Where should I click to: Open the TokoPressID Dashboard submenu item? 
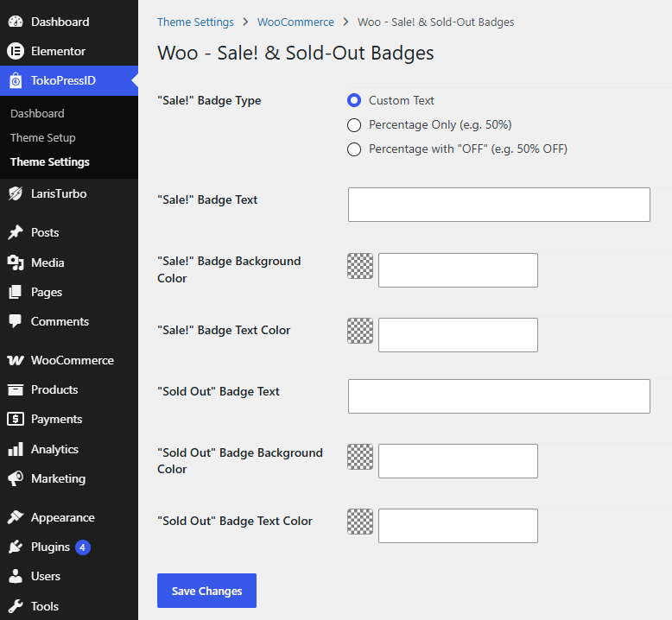coord(37,113)
